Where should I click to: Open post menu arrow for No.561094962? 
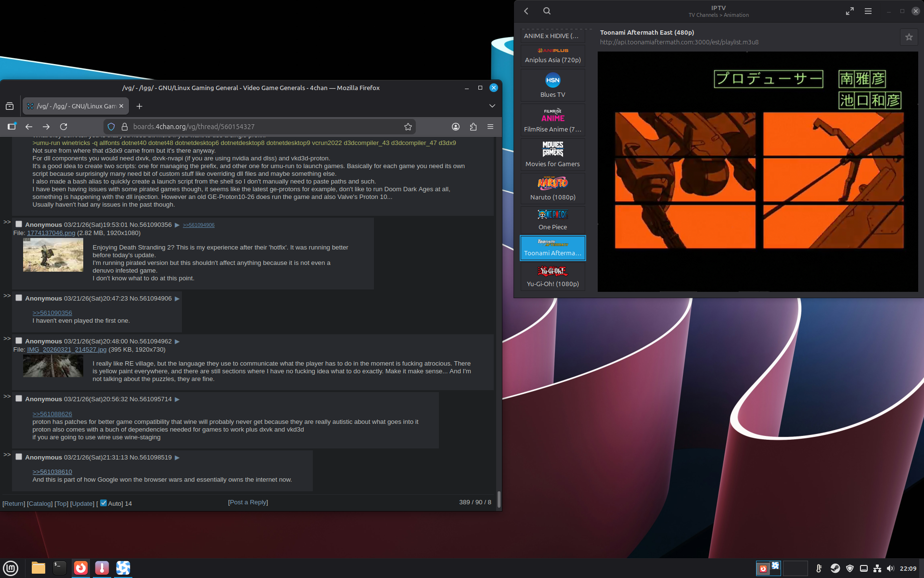click(177, 342)
